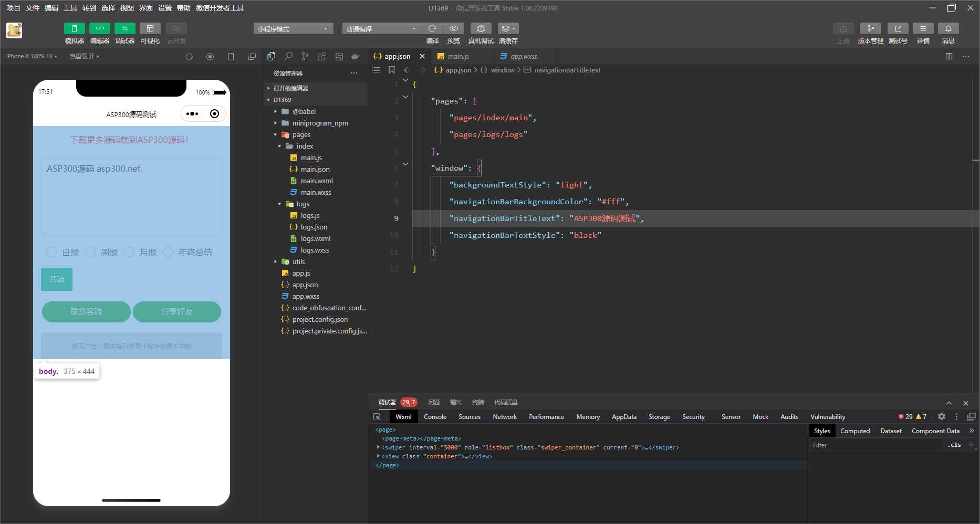Screen dimensions: 980x524
Task: Open the 设置 menu
Action: 165,8
